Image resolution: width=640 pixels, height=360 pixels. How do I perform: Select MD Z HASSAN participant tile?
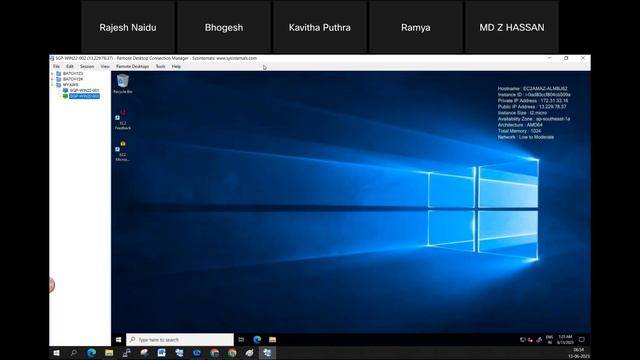point(512,27)
